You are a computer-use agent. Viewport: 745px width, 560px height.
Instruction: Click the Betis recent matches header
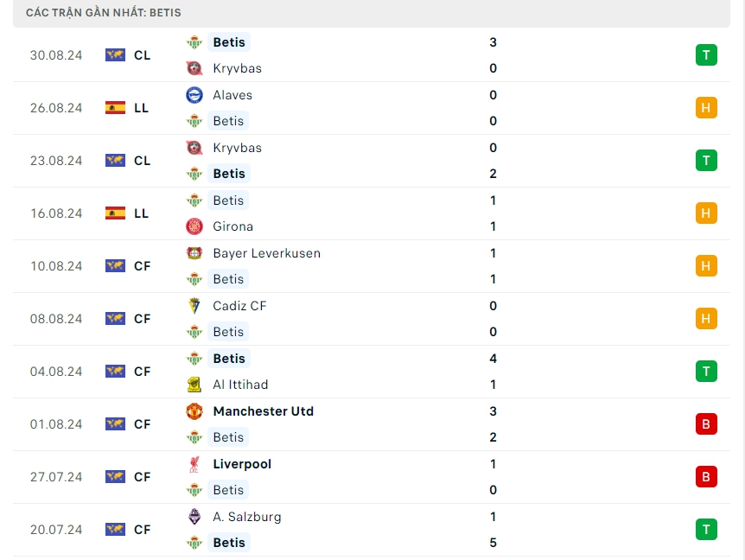click(x=104, y=13)
